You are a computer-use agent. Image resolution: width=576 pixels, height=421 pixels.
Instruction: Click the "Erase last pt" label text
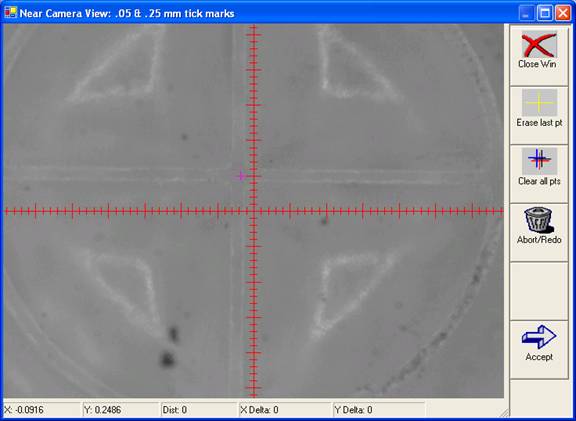click(539, 123)
